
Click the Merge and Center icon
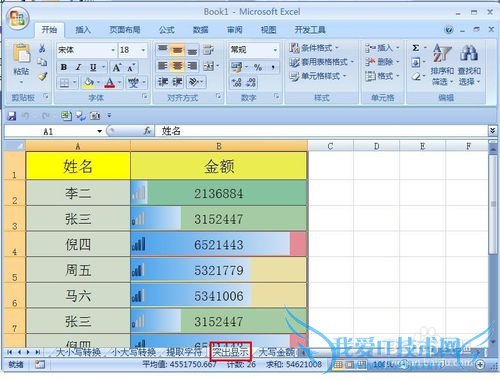(x=209, y=66)
